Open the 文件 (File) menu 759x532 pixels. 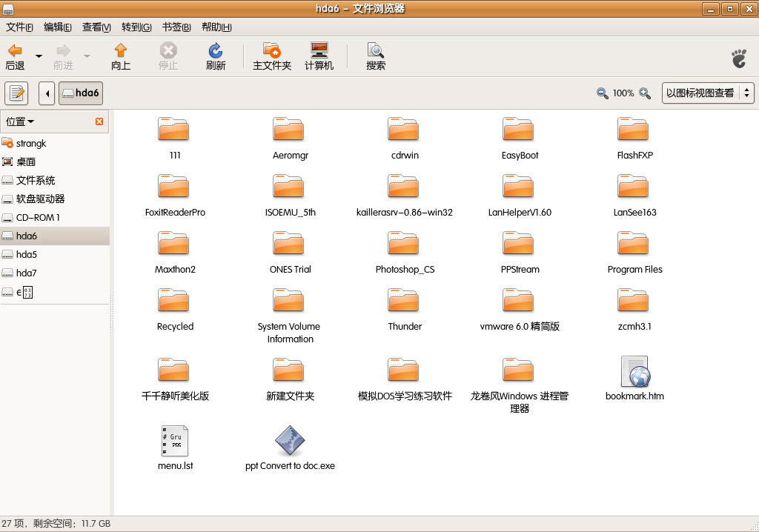(19, 27)
